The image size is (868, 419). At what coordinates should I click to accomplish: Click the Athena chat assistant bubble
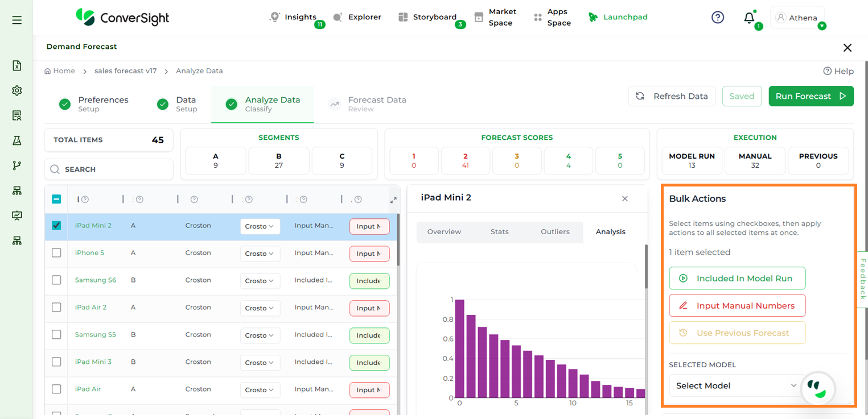pyautogui.click(x=818, y=389)
